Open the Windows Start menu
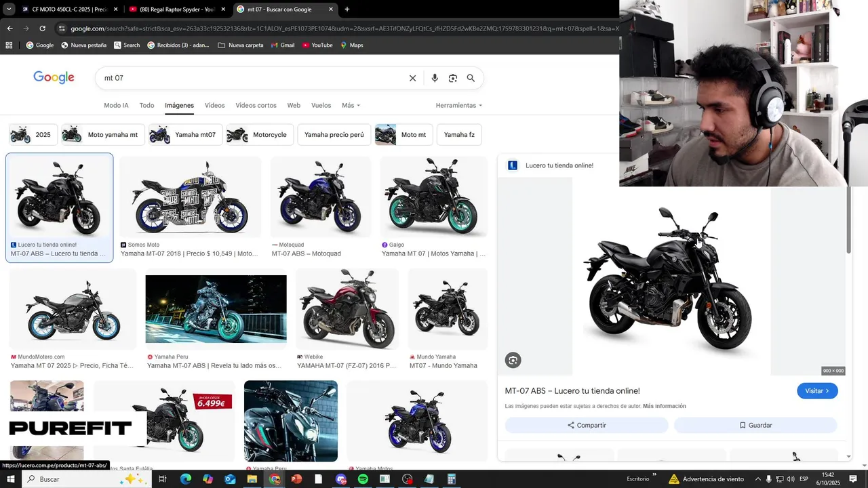 10,479
